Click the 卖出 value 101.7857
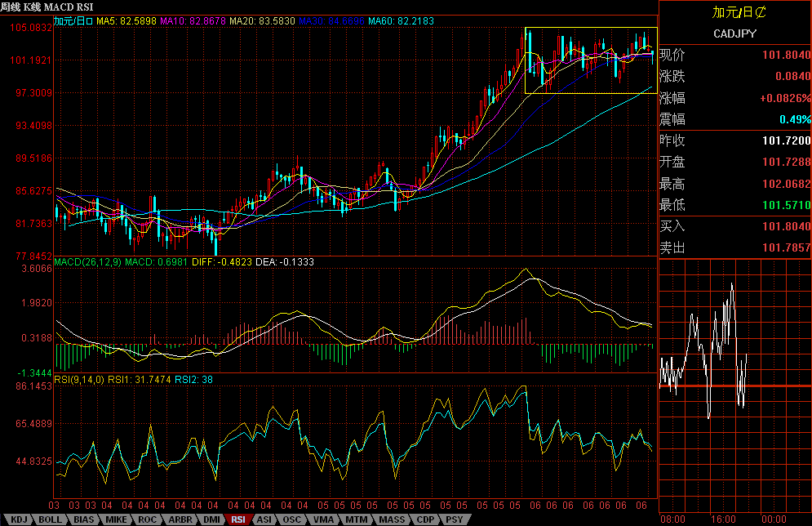The height and width of the screenshot is (526, 812). (786, 247)
